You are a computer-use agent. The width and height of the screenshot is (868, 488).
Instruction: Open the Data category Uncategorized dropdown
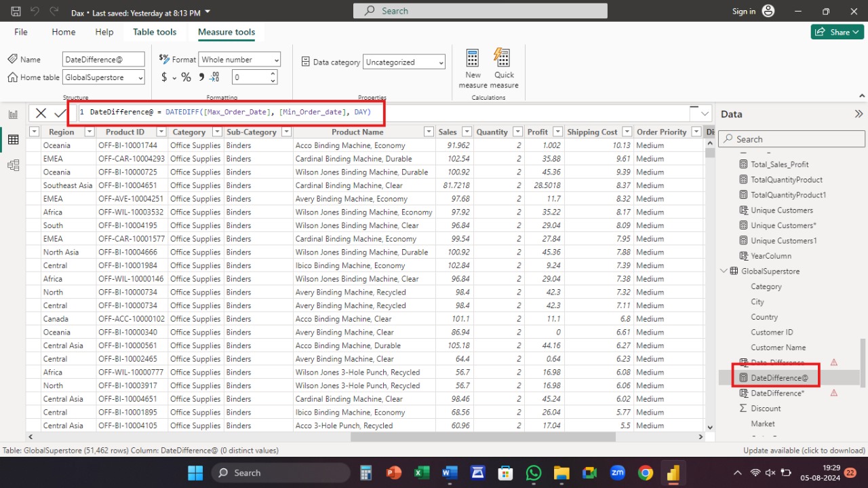[x=404, y=62]
